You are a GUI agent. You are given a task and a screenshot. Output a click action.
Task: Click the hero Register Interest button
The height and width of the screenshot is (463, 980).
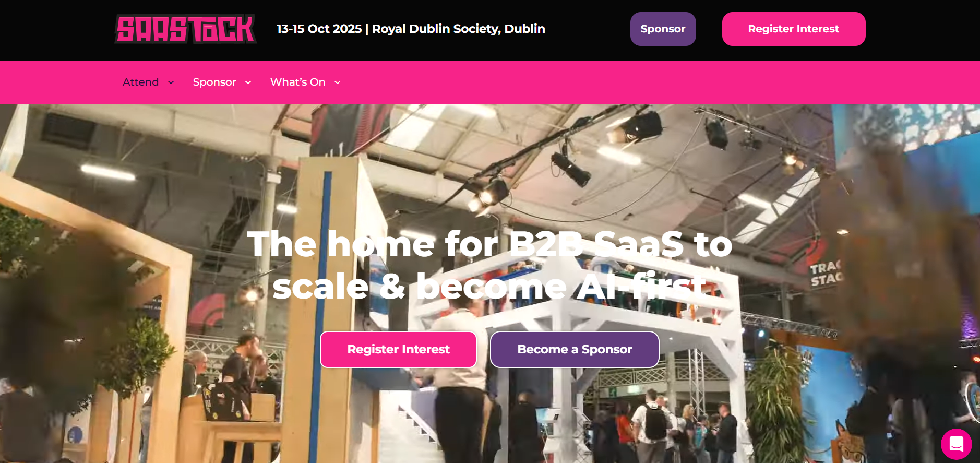pos(398,349)
